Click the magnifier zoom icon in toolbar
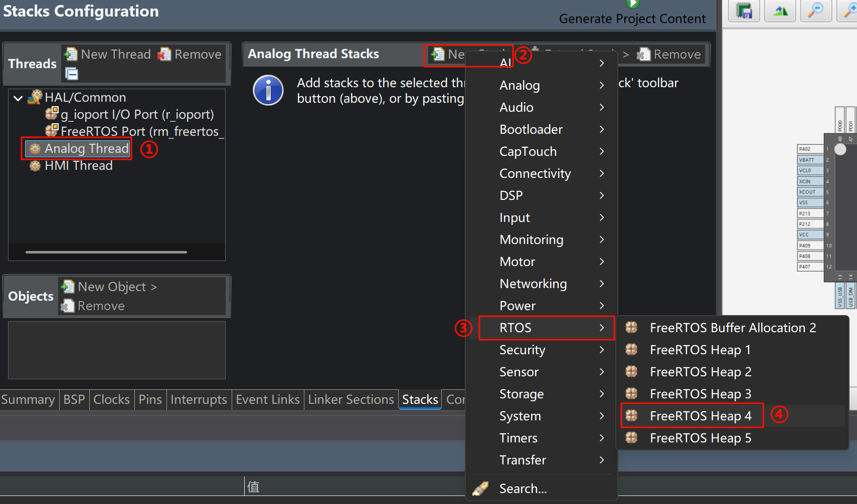The height and width of the screenshot is (504, 857). point(816,11)
